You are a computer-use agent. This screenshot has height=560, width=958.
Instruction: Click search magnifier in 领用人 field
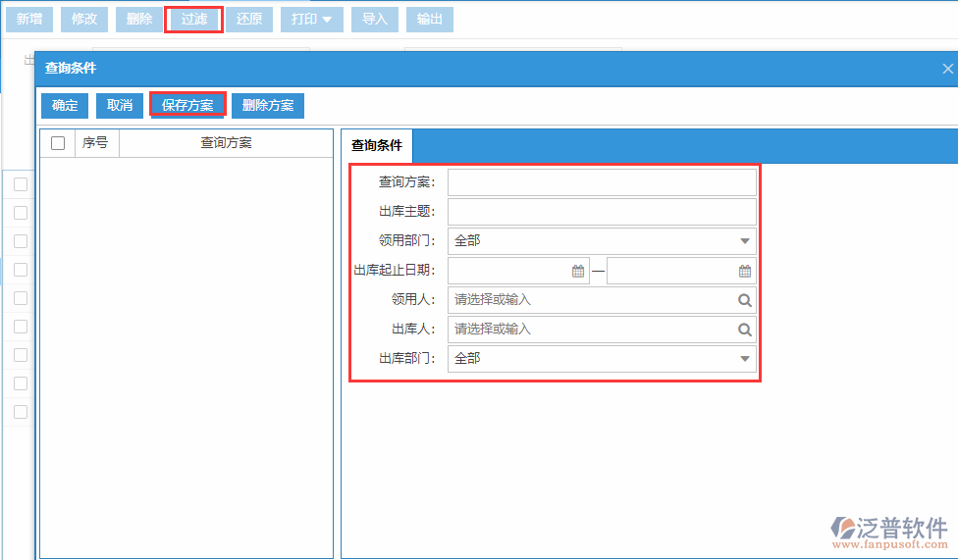744,300
